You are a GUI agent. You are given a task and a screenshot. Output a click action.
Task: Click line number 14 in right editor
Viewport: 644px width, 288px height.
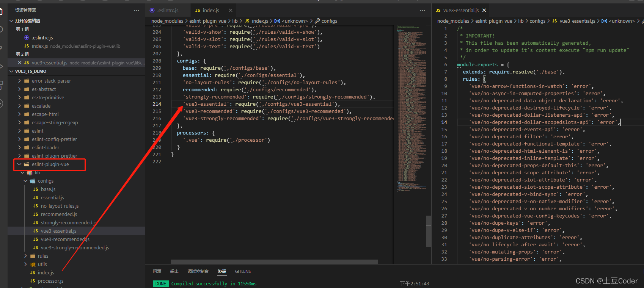(x=444, y=122)
